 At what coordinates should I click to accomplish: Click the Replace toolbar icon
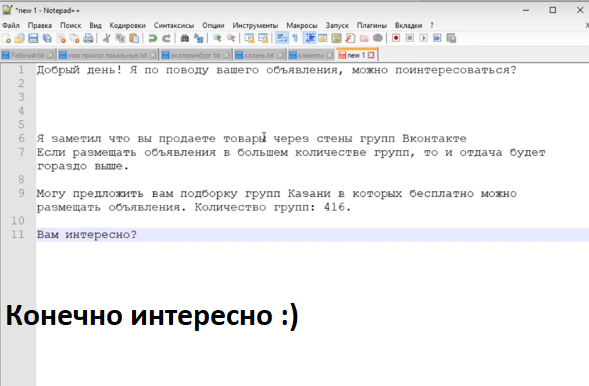[198, 38]
